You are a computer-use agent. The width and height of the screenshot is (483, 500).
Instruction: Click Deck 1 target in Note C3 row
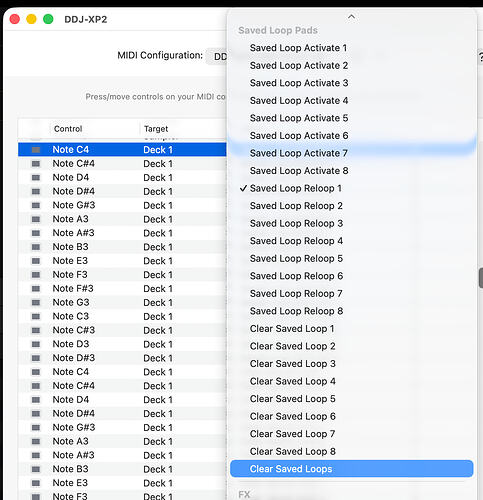(x=158, y=316)
